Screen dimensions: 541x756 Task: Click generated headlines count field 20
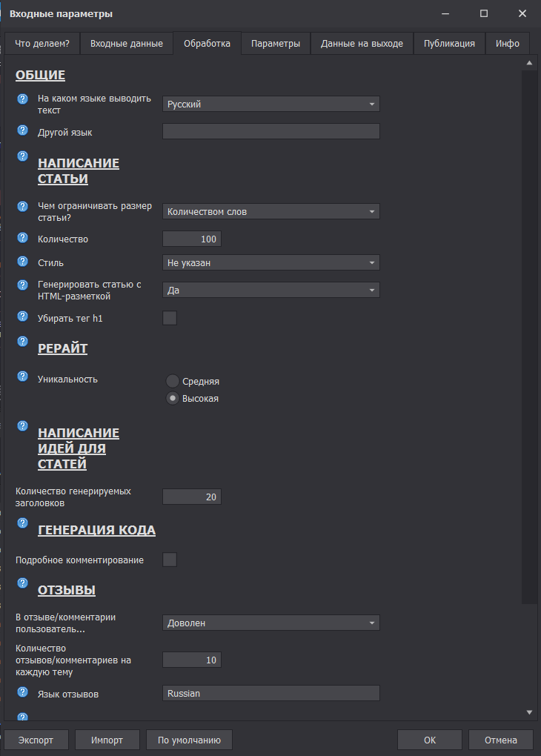tap(192, 497)
